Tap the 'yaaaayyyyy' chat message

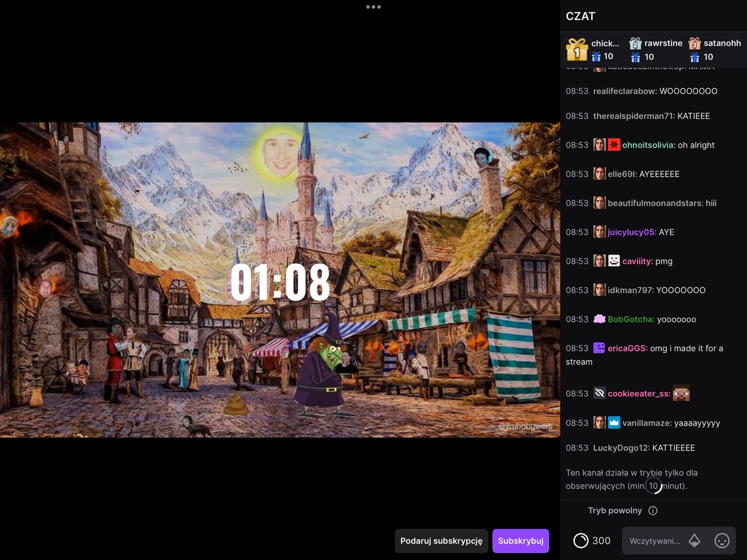pyautogui.click(x=697, y=423)
